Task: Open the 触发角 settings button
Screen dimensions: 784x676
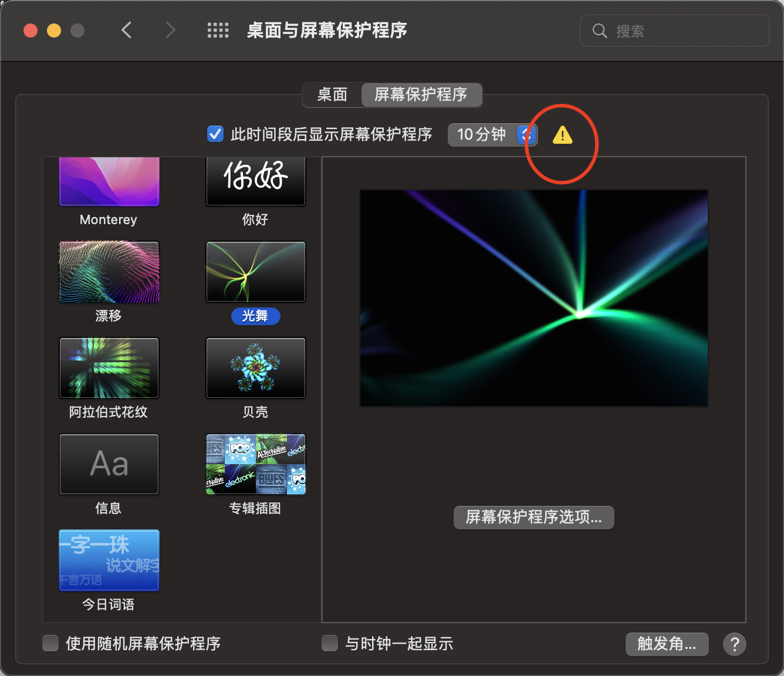Action: click(667, 644)
